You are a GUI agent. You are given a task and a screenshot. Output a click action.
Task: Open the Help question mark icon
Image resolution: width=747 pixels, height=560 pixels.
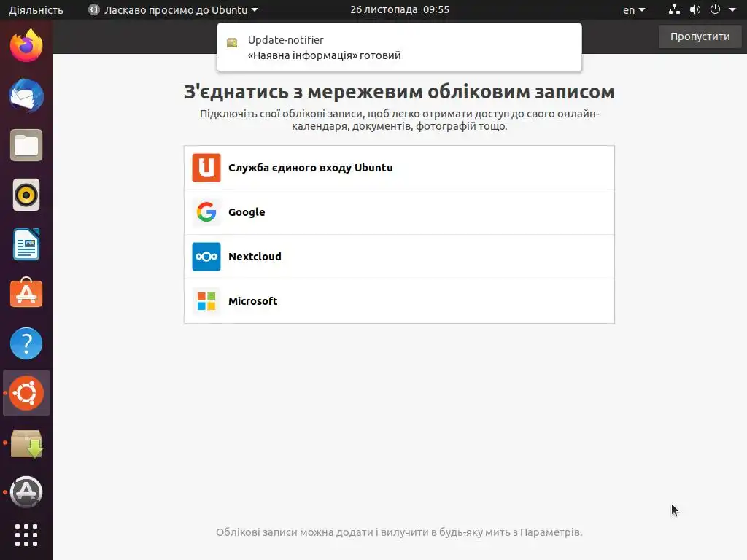[26, 343]
